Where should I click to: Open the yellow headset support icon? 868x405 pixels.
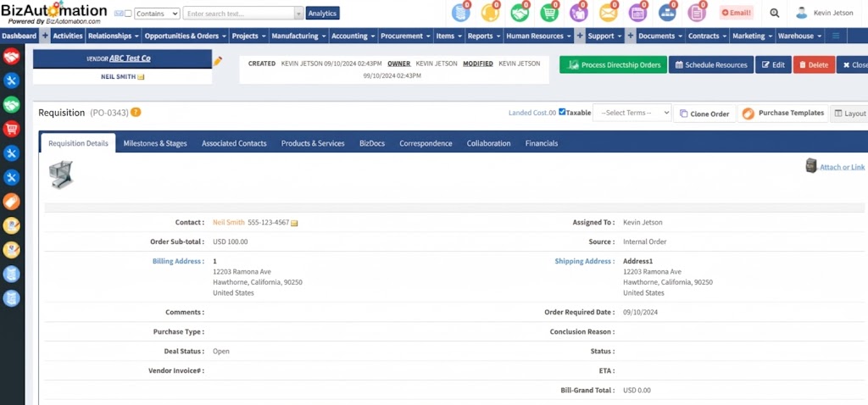click(490, 12)
